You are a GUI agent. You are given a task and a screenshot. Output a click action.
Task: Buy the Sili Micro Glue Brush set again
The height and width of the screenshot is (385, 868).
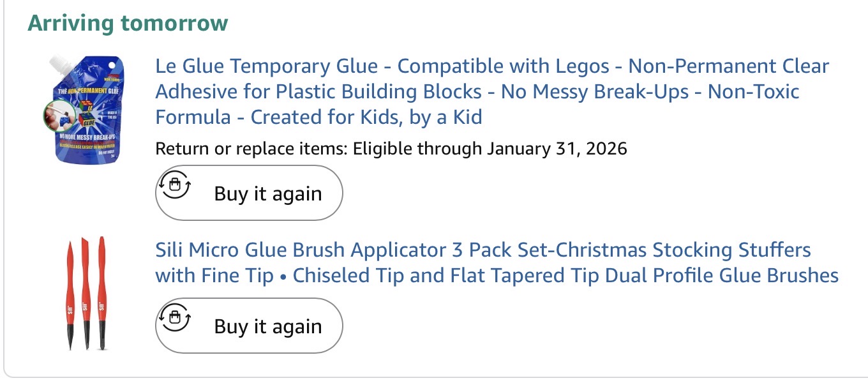click(x=249, y=326)
